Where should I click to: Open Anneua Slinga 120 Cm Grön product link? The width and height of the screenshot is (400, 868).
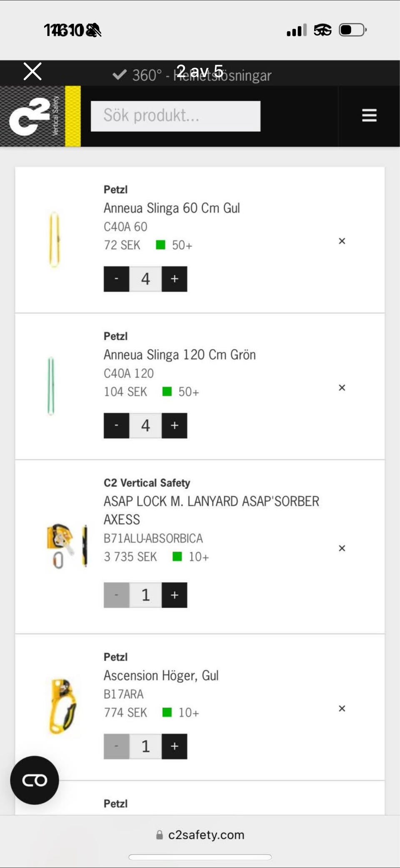click(x=180, y=355)
